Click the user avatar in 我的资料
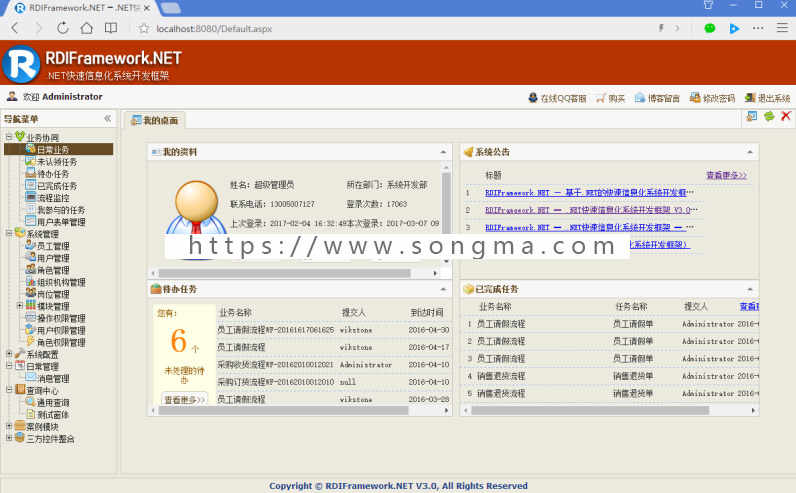The height and width of the screenshot is (493, 796). point(196,208)
